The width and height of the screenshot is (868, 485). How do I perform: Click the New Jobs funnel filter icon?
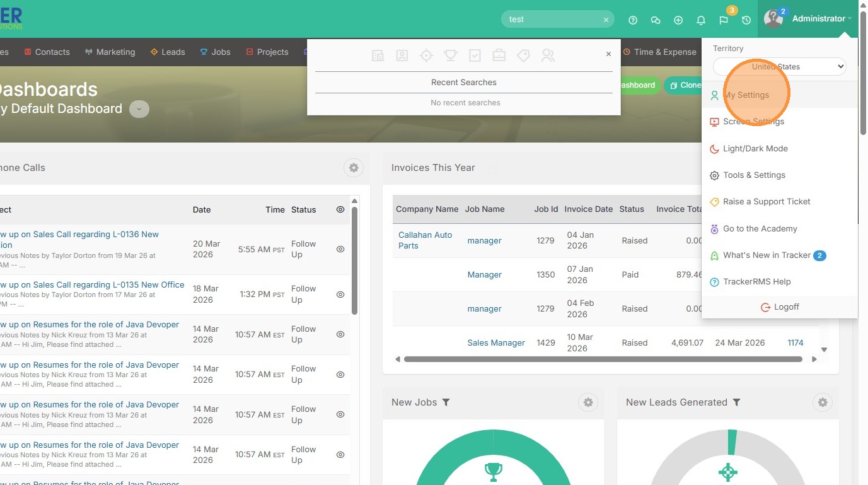[446, 402]
